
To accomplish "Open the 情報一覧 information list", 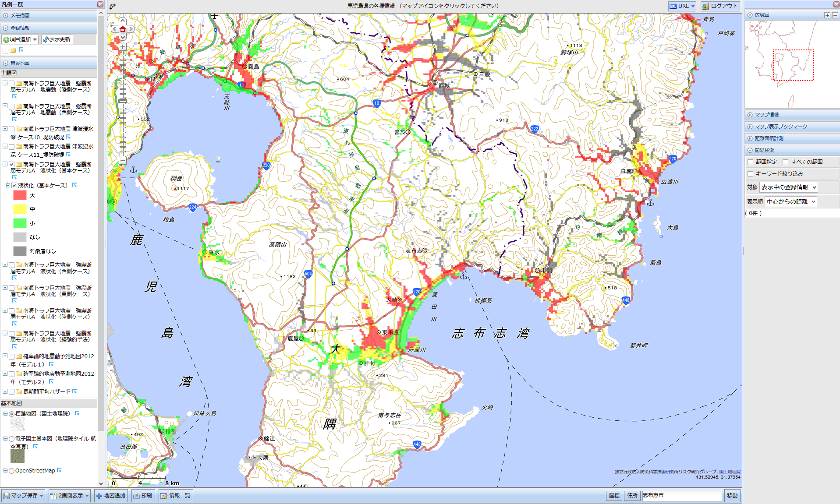I will (x=175, y=496).
